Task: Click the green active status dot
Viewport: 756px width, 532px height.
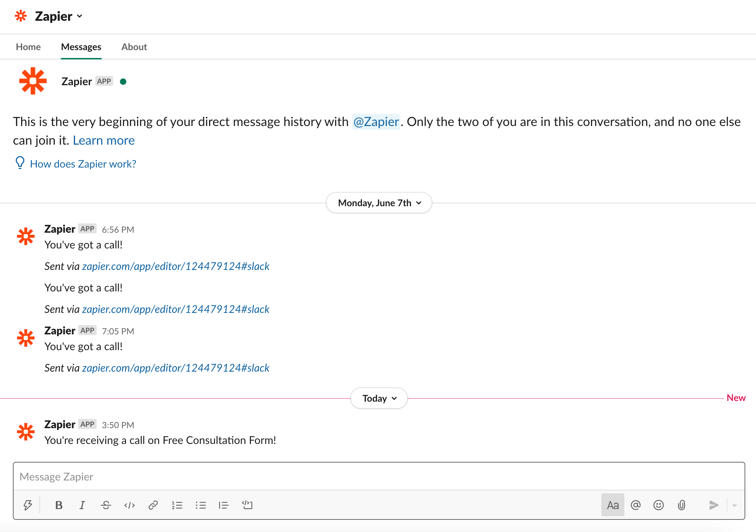Action: [123, 82]
